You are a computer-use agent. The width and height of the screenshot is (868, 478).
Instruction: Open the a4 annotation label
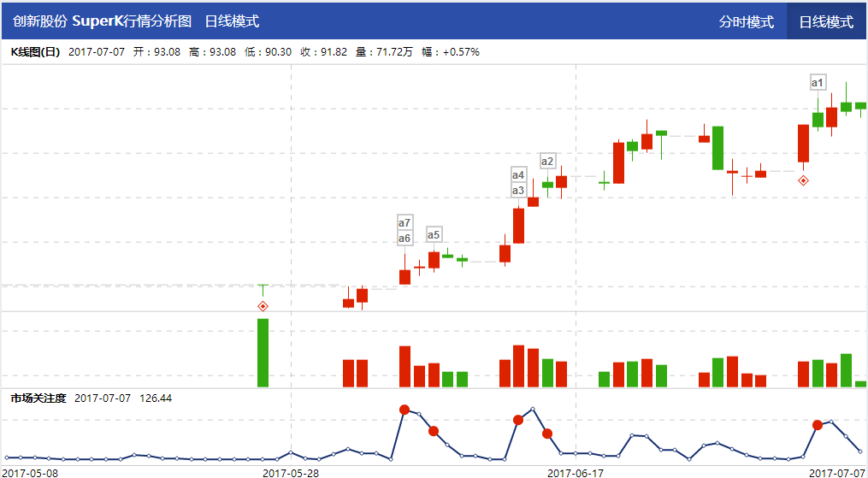click(518, 175)
